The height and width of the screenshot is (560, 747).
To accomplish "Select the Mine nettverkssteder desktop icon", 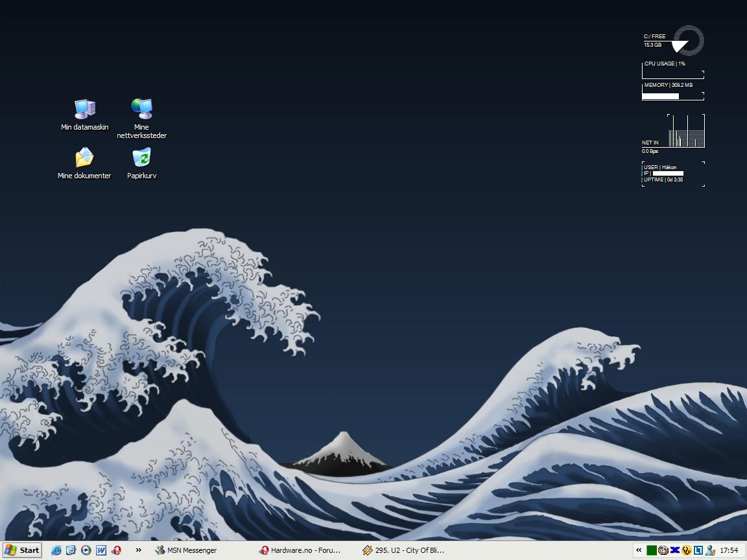I will coord(141,118).
